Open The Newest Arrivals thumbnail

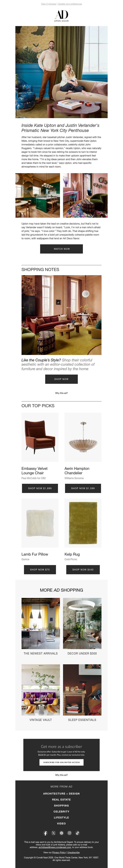(41, 624)
